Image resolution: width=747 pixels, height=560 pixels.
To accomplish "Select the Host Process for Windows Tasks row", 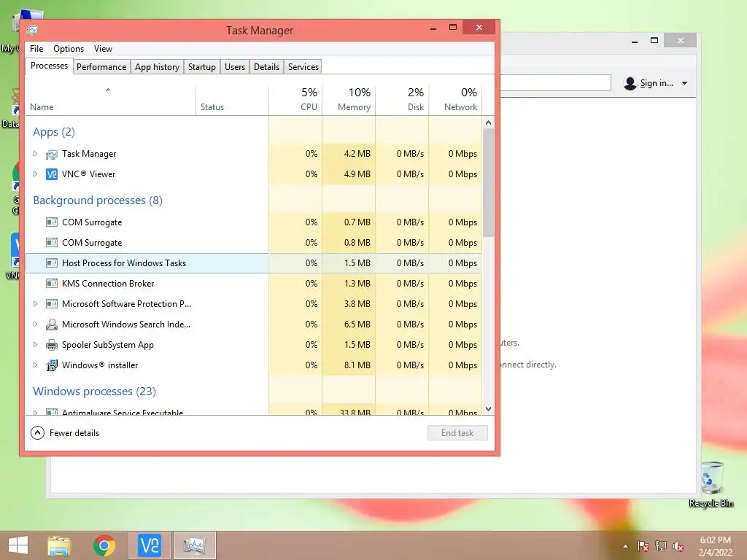I will pos(253,262).
